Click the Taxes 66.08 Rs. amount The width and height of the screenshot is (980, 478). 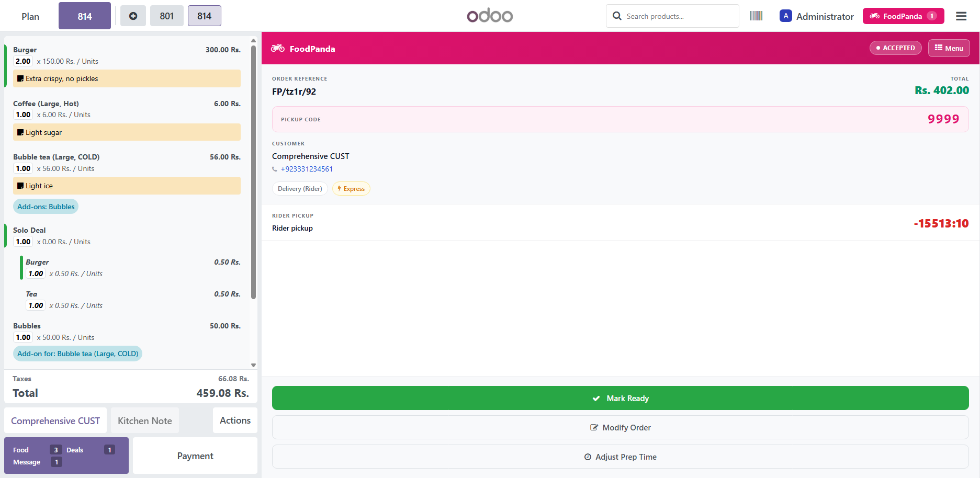[x=233, y=379]
